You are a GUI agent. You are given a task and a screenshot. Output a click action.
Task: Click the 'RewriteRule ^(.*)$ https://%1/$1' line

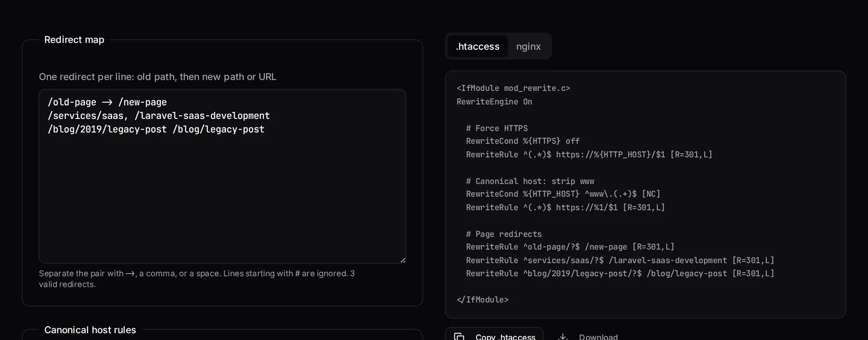(x=566, y=208)
